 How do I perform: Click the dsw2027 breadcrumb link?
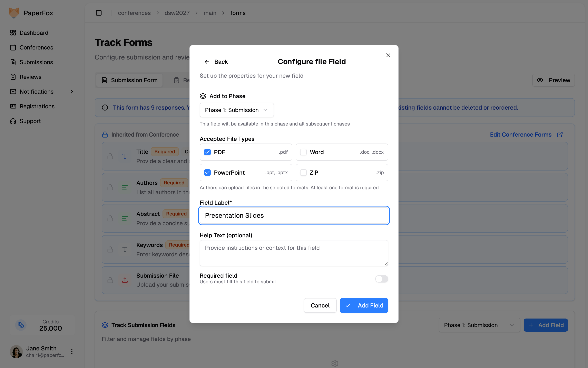click(x=177, y=13)
